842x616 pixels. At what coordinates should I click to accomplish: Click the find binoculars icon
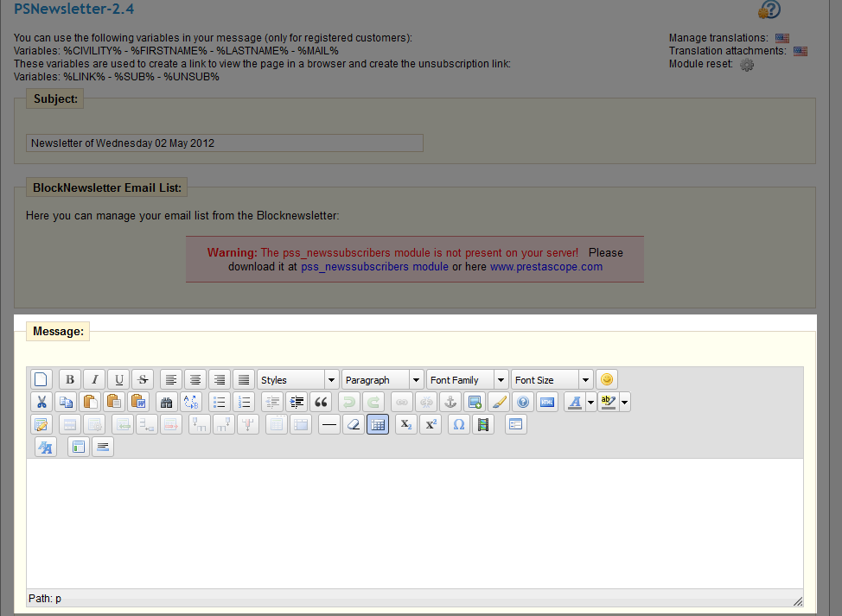tap(167, 402)
